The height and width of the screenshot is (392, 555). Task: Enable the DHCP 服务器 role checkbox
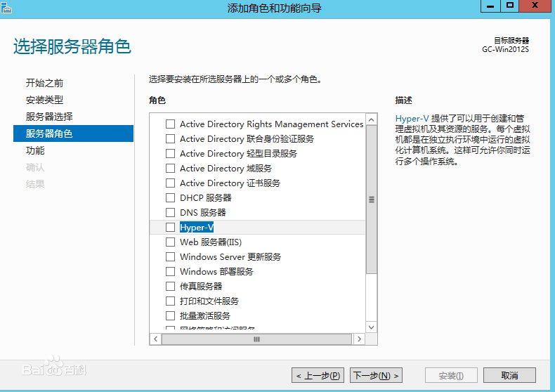tap(170, 198)
